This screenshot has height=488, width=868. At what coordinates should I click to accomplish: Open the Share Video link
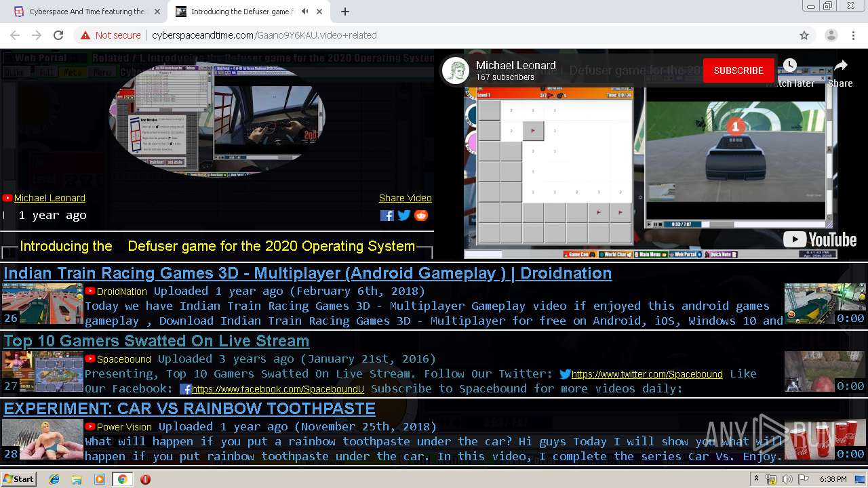[406, 198]
